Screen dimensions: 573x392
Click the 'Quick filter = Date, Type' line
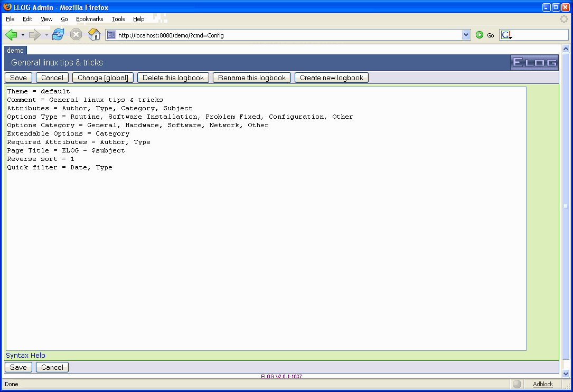[60, 167]
